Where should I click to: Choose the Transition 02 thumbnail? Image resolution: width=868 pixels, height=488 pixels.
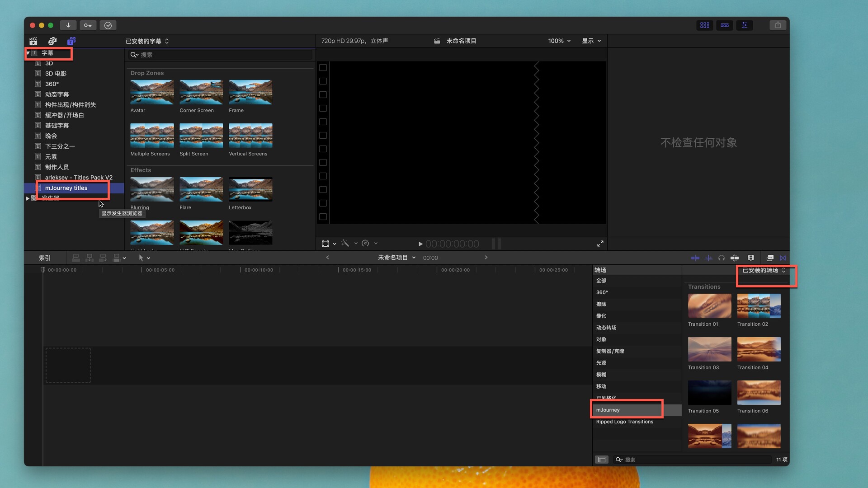[x=759, y=306]
